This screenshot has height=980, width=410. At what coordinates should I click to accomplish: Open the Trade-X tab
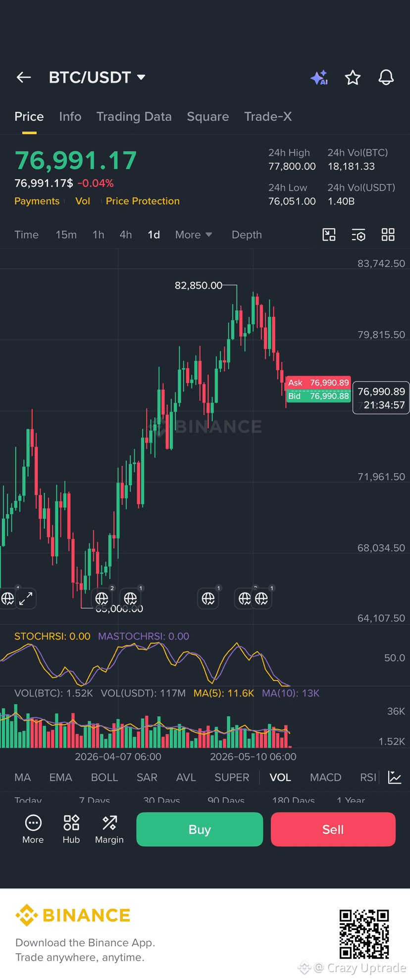pyautogui.click(x=268, y=116)
